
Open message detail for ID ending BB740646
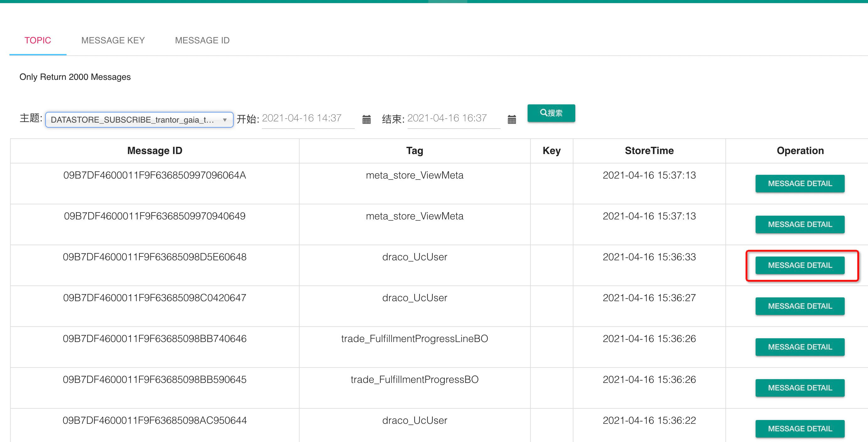point(800,347)
